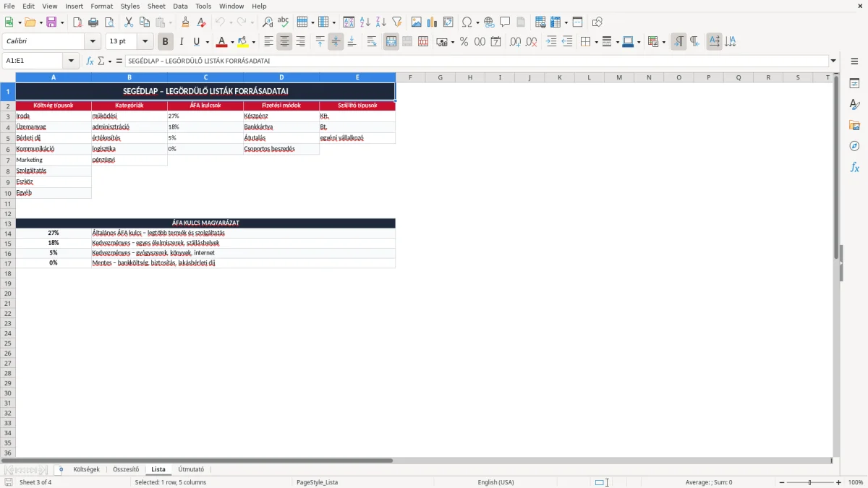Open the Format menu
868x488 pixels.
[x=102, y=6]
